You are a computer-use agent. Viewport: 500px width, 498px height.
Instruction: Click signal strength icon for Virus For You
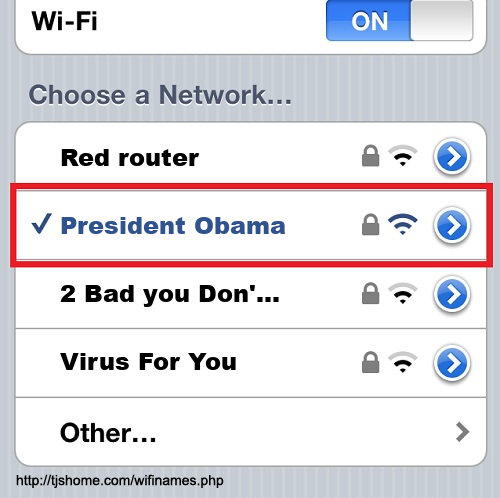pos(403,362)
